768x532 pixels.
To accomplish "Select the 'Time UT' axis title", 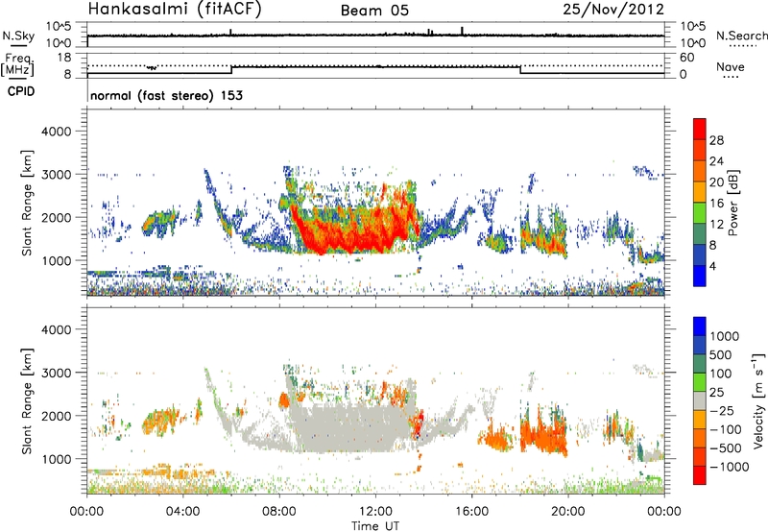I will pyautogui.click(x=375, y=526).
